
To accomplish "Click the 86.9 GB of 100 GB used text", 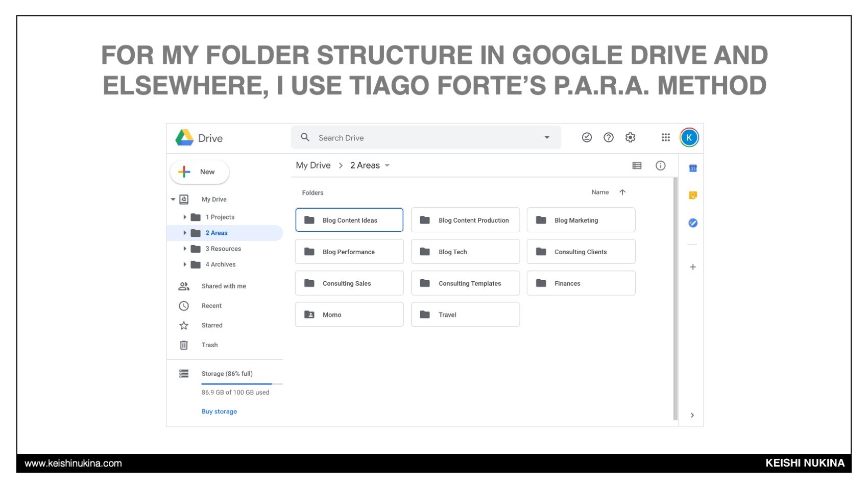I will pyautogui.click(x=235, y=393).
